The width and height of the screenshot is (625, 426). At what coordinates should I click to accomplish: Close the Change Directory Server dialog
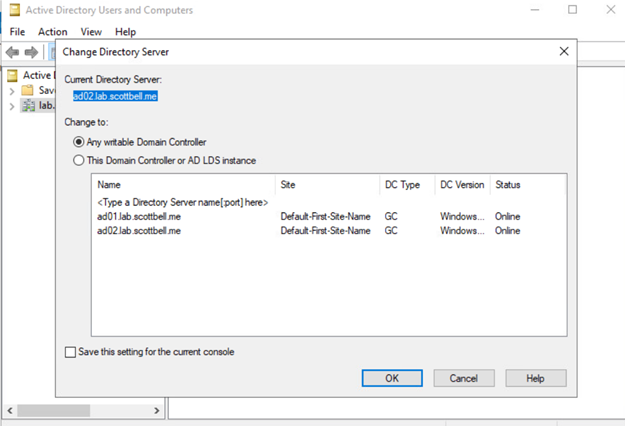563,50
